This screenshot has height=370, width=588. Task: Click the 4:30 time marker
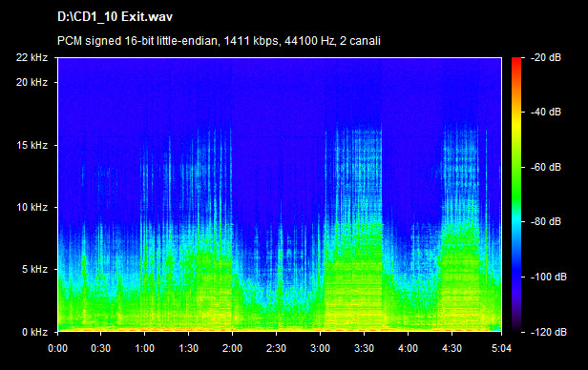coord(451,348)
